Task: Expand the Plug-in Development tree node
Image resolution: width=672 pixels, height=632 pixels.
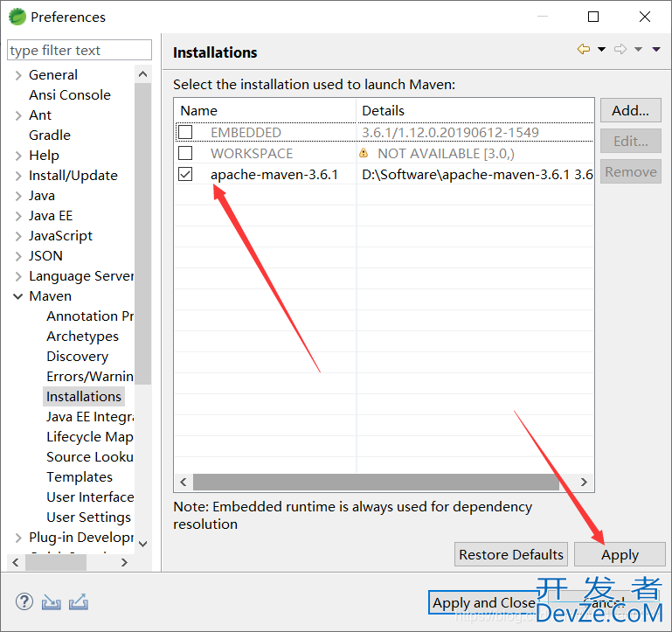Action: click(18, 538)
